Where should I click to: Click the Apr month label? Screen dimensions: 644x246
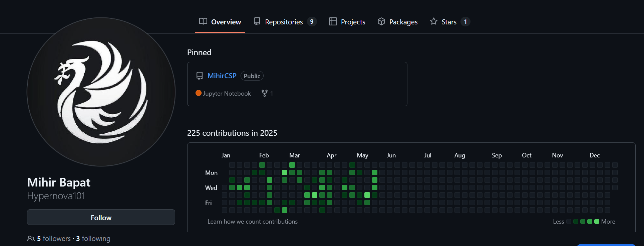pos(331,155)
